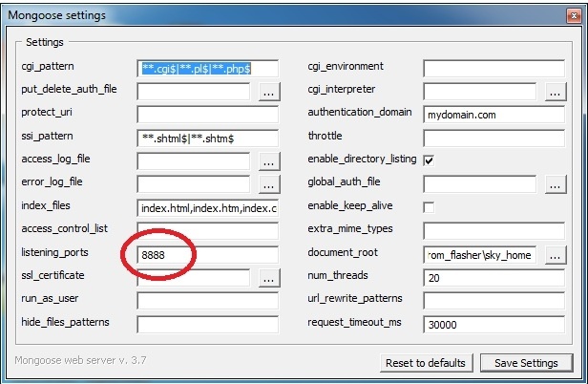Click the protect_uri input field
This screenshot has width=588, height=384.
pos(208,115)
